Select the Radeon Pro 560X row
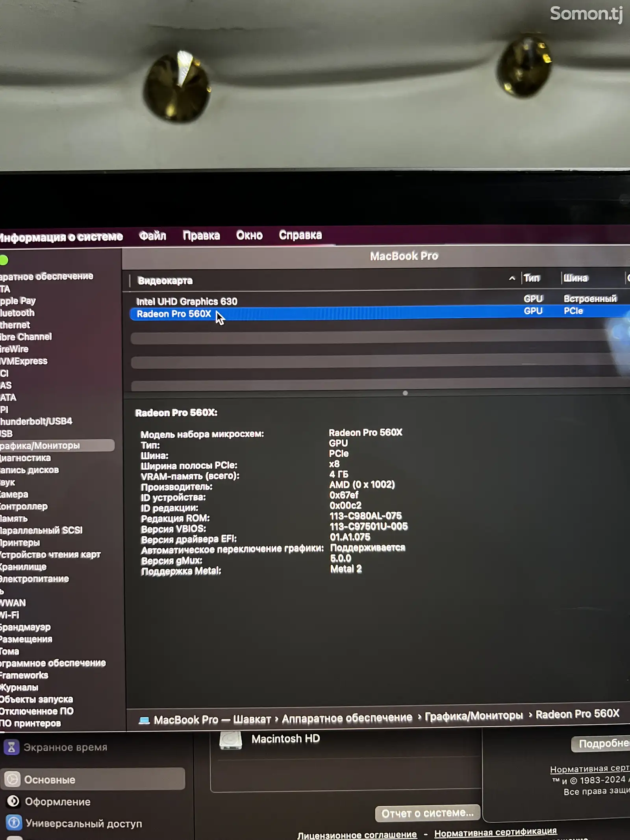This screenshot has width=630, height=840. click(380, 313)
